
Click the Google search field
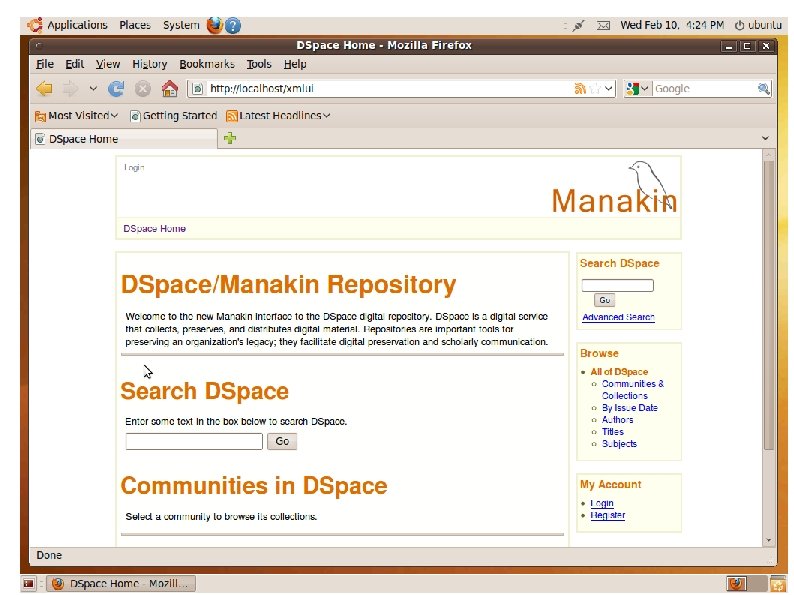(704, 89)
